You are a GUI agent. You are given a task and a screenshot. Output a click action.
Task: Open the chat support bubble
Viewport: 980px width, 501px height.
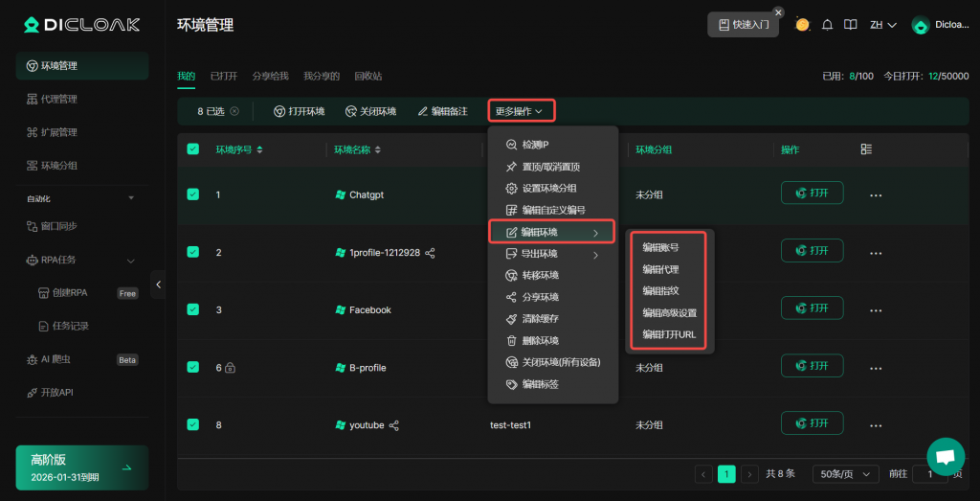coord(946,457)
